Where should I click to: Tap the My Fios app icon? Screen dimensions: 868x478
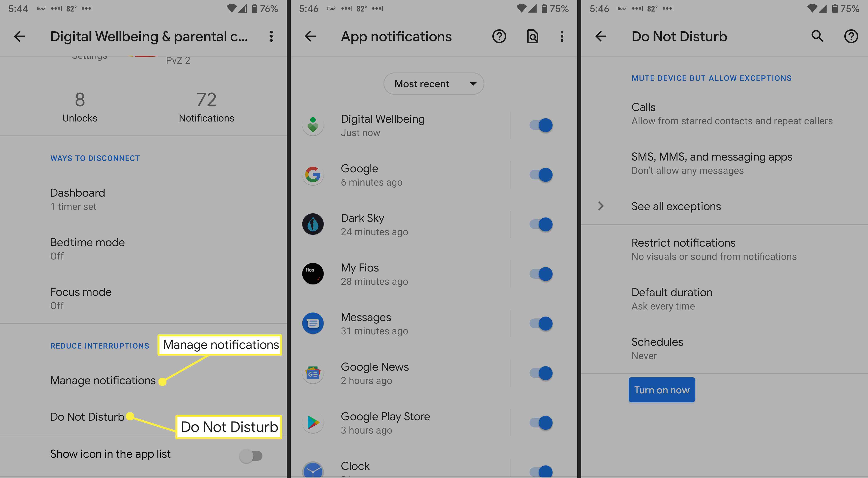(313, 274)
